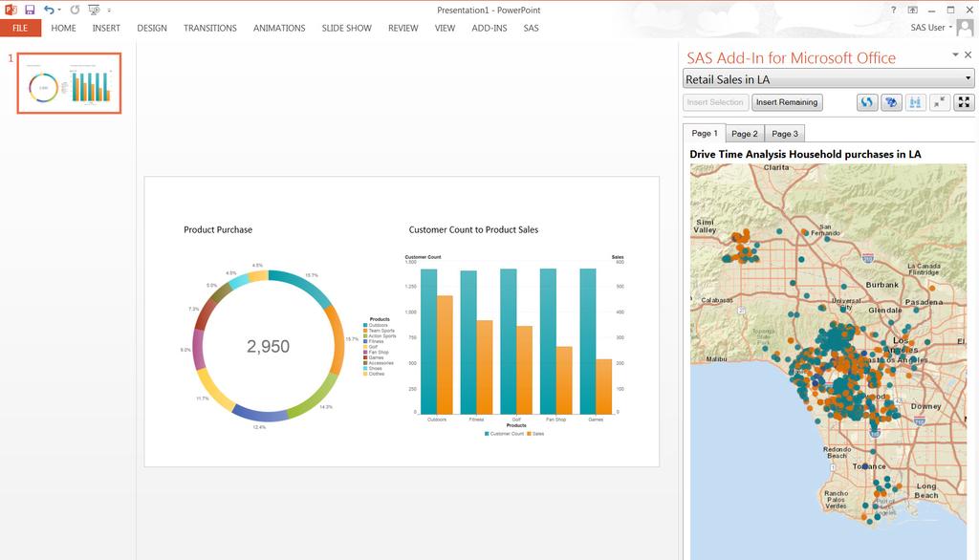Click the Customer Count and Sales chart legend
This screenshot has width=979, height=560.
pyautogui.click(x=514, y=433)
